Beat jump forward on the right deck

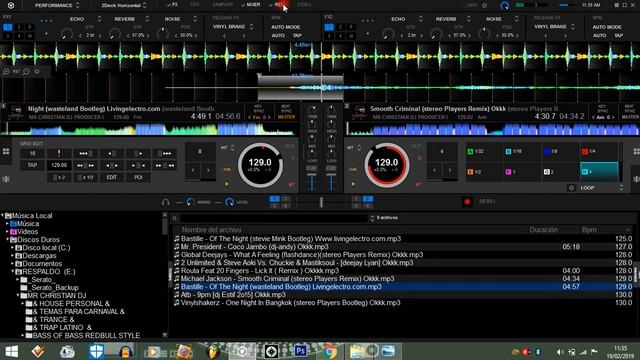(450, 170)
